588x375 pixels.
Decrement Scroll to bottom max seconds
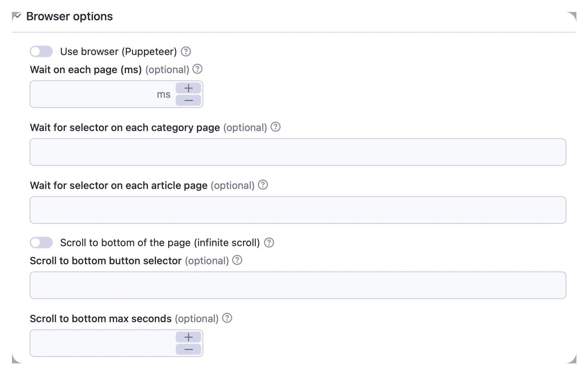(x=188, y=349)
